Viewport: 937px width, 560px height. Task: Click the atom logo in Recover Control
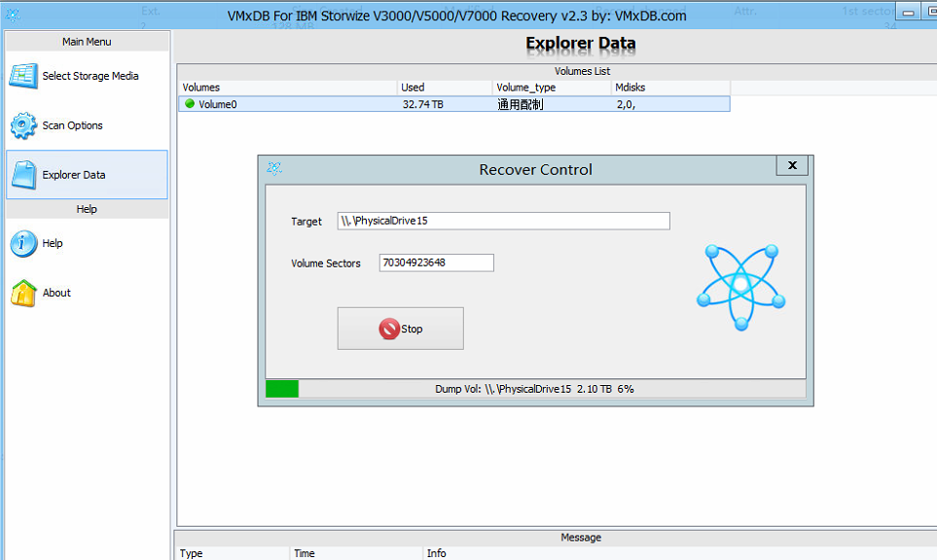[x=741, y=287]
